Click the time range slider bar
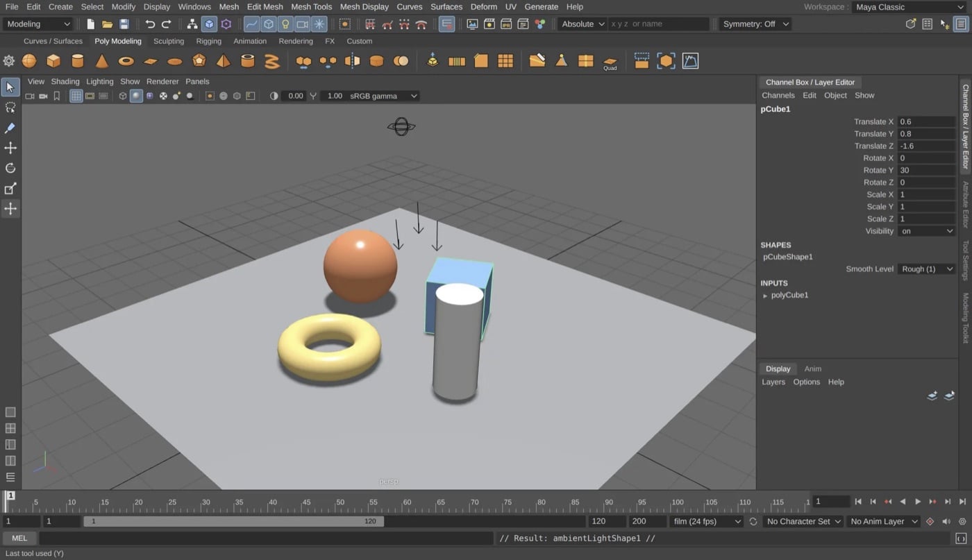972x560 pixels. pyautogui.click(x=233, y=521)
